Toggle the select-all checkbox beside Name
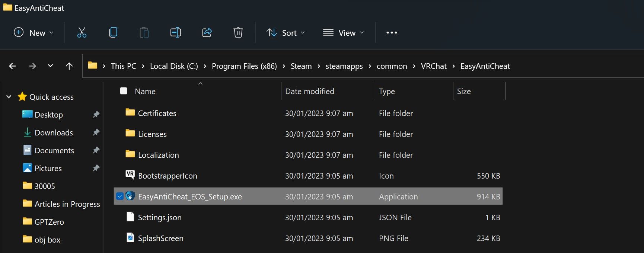Image resolution: width=644 pixels, height=253 pixels. point(124,91)
